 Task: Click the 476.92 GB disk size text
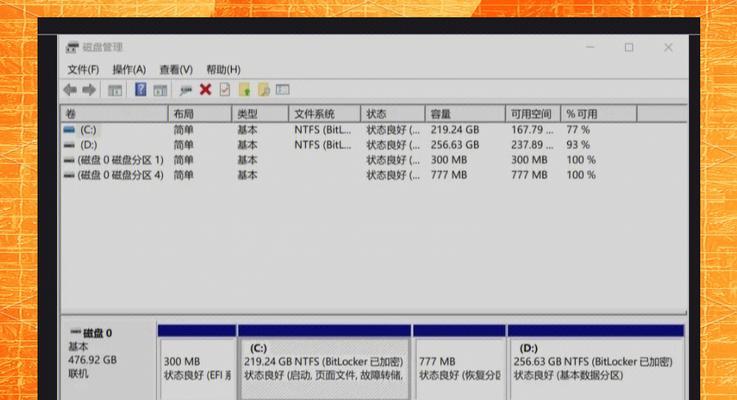click(x=92, y=360)
